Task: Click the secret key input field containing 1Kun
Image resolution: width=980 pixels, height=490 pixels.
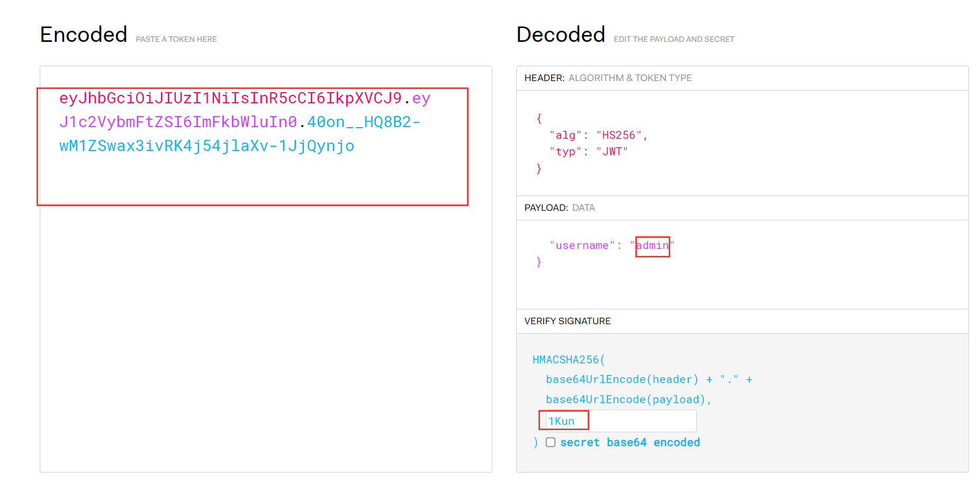Action: pyautogui.click(x=621, y=421)
